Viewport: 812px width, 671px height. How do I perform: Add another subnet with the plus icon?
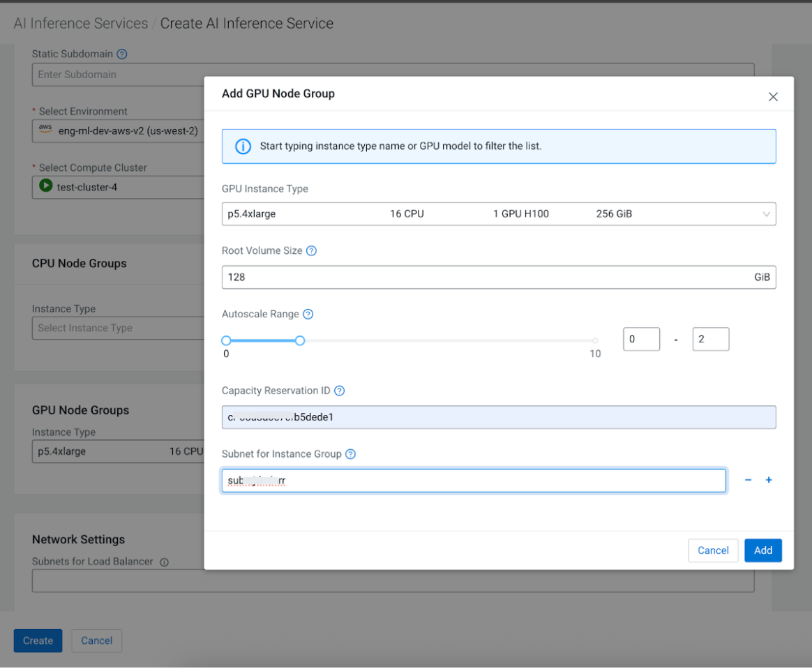(x=769, y=480)
